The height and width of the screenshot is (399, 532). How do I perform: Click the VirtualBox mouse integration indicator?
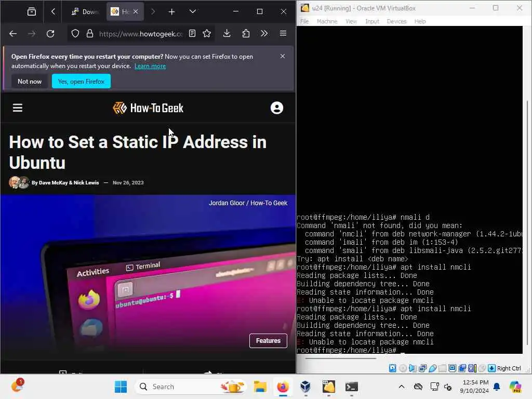click(482, 368)
